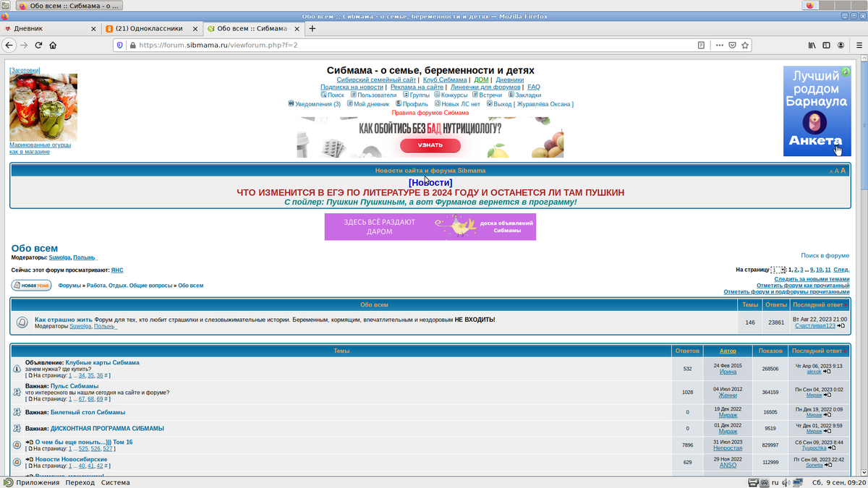Click the Маринованные огурцы thumbnail image
Viewport: 868px width, 488px height.
(x=43, y=107)
